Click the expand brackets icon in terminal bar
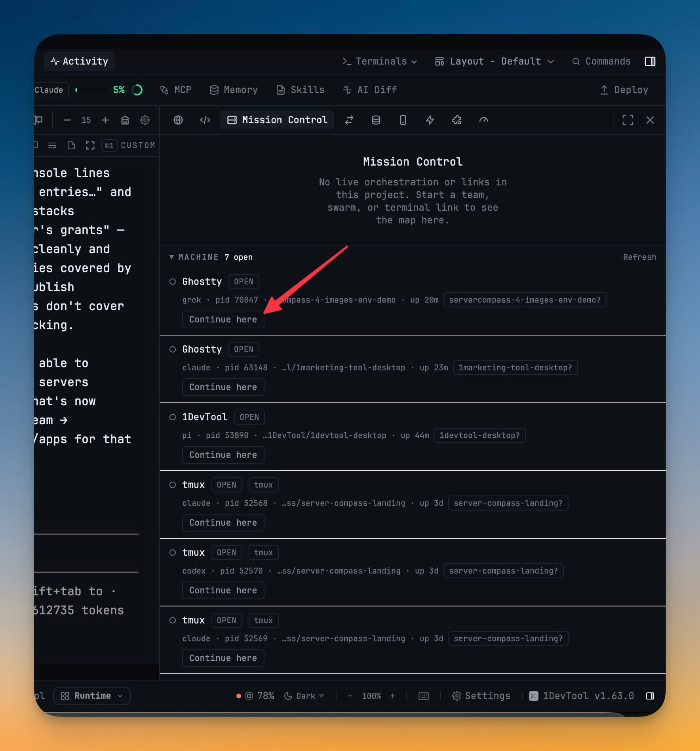The image size is (700, 751). 90,145
